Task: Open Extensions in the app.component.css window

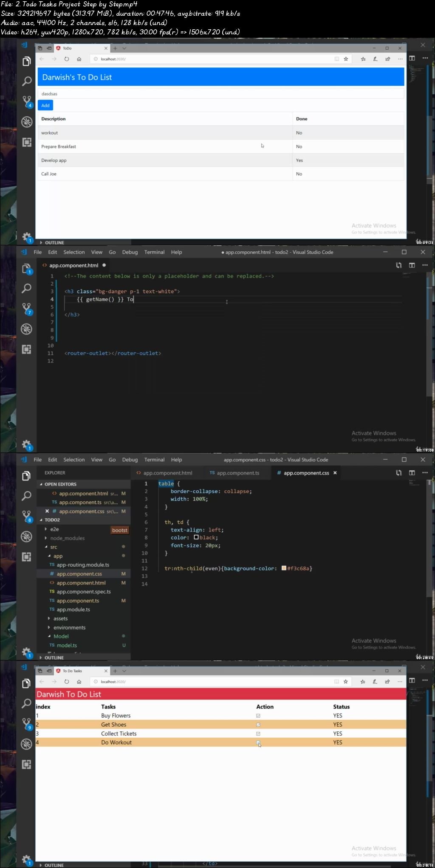Action: (x=26, y=557)
